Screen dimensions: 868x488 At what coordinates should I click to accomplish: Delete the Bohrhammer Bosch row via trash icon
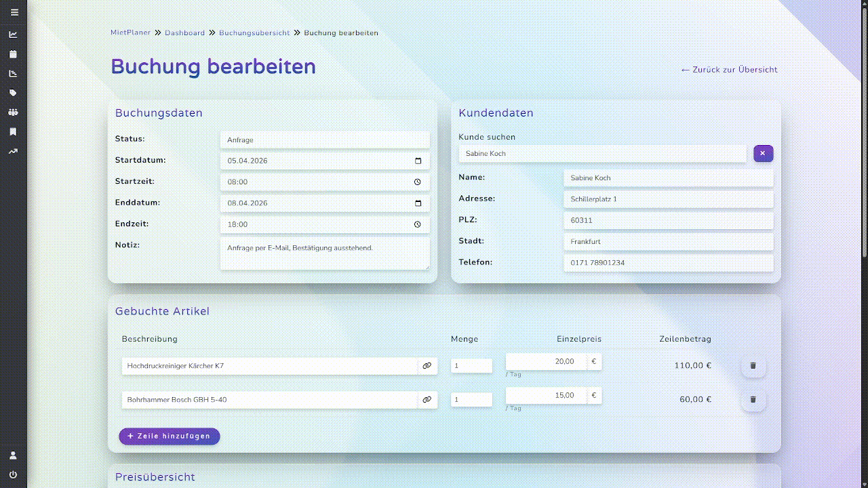753,399
